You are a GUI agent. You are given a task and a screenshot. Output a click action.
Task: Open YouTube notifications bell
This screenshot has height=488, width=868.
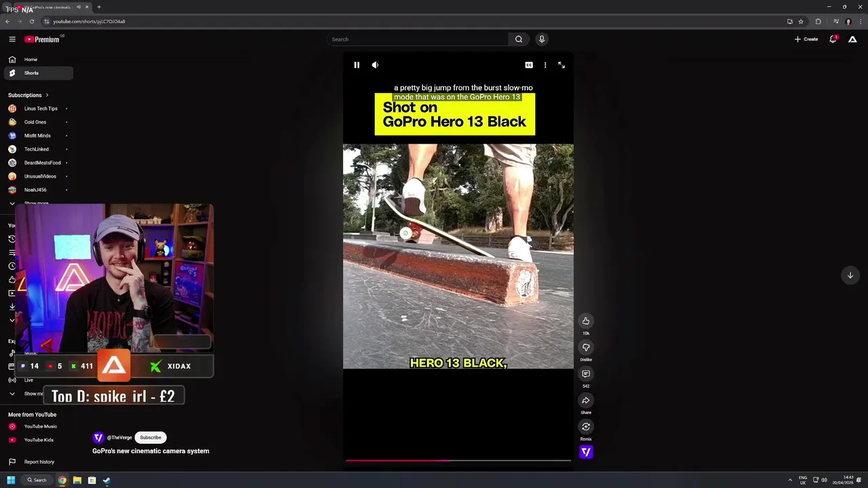[x=833, y=39]
